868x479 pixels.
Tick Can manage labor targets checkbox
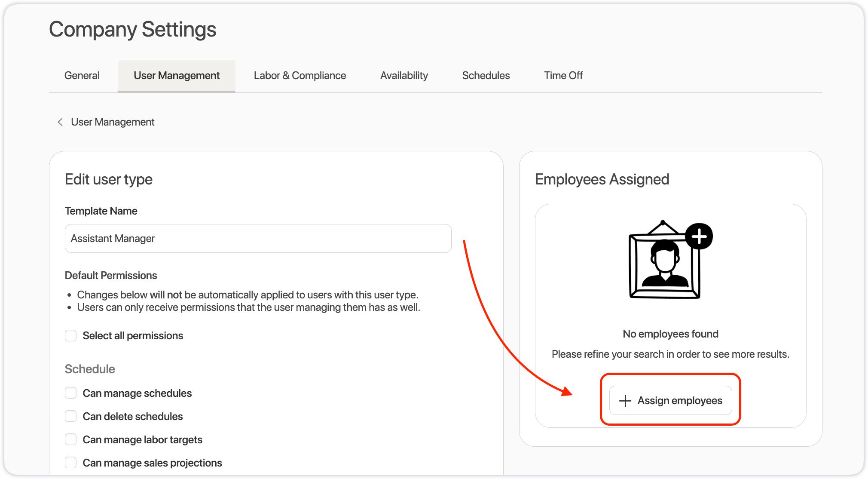71,439
